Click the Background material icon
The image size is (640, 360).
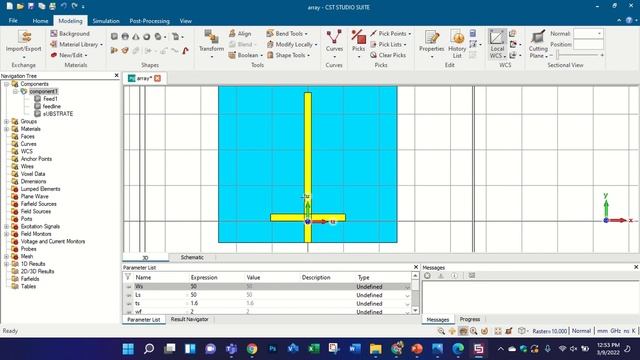click(x=54, y=33)
